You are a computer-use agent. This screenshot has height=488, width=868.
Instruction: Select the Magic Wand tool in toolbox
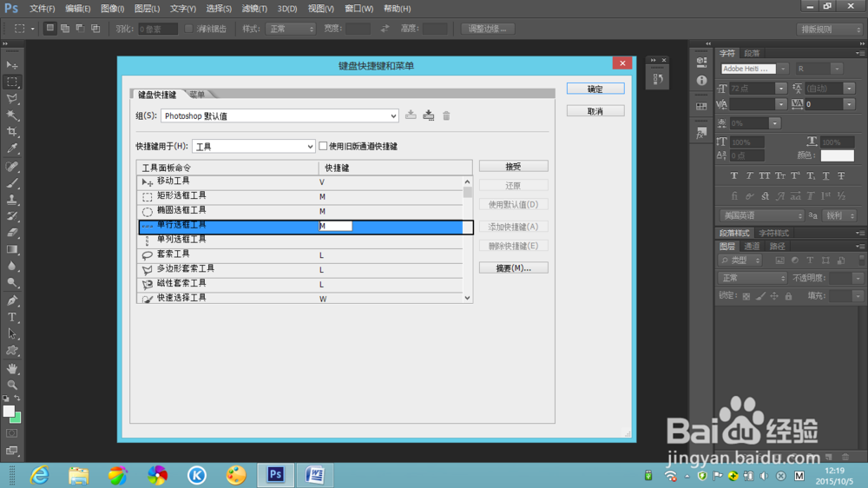click(x=11, y=115)
